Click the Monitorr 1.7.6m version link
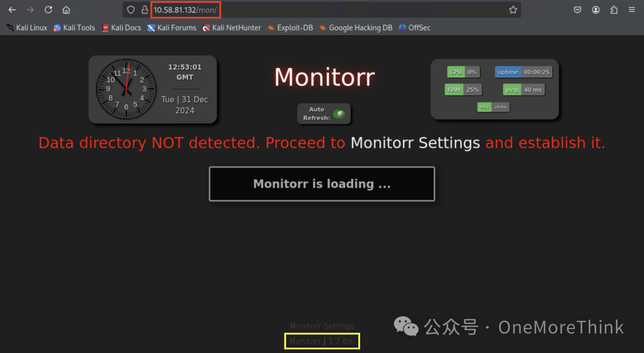The height and width of the screenshot is (353, 644). (x=322, y=341)
